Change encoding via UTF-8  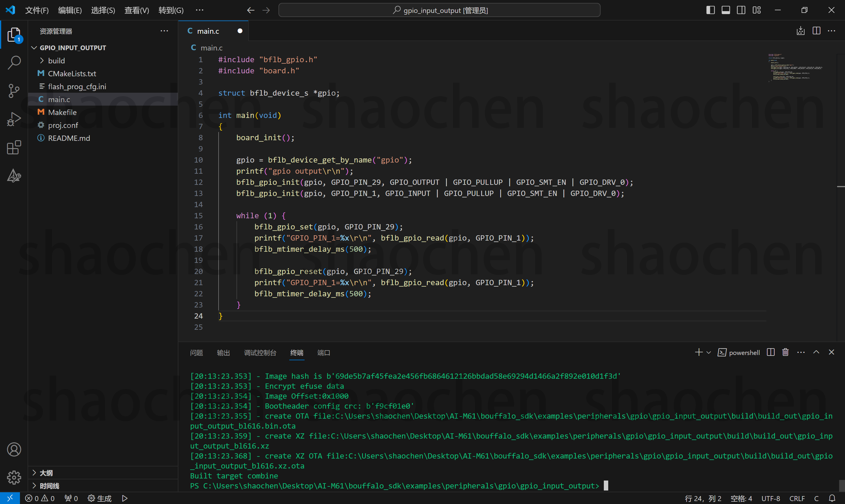[x=770, y=498]
